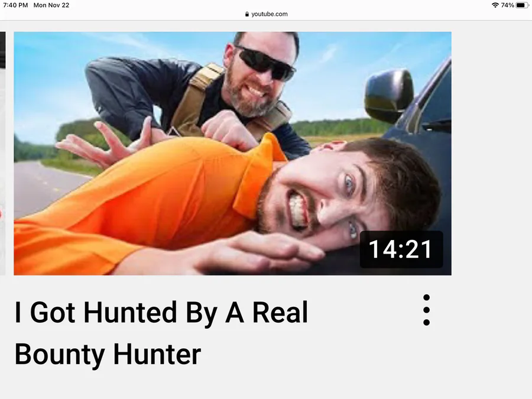Viewport: 532px width, 399px height.
Task: Tap the 74% battery percentage indicator
Action: (x=507, y=5)
